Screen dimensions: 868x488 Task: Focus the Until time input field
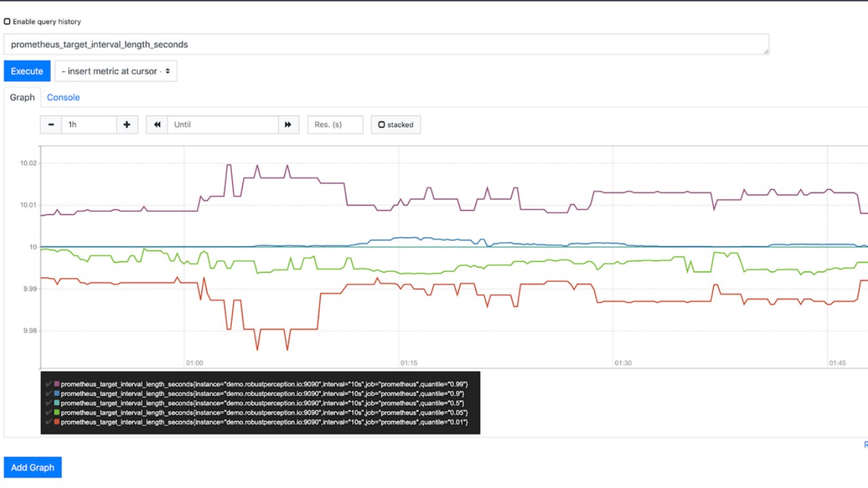[222, 125]
